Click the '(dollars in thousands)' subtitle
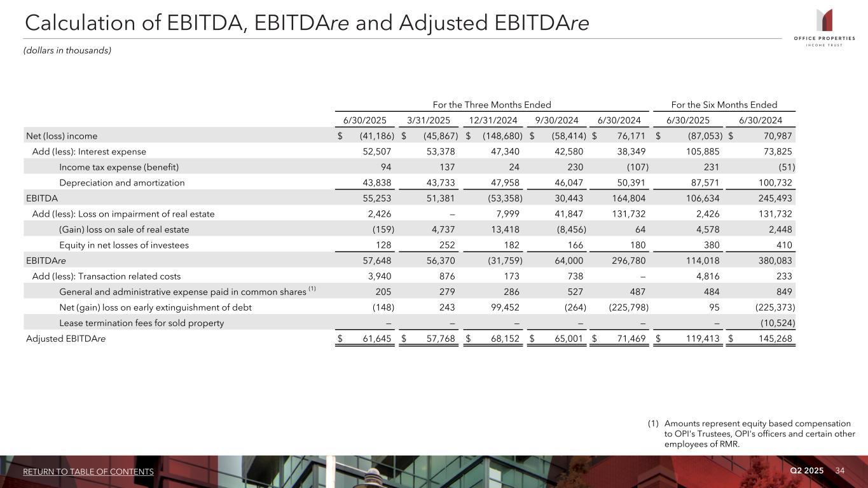This screenshot has height=488, width=868. tap(68, 51)
